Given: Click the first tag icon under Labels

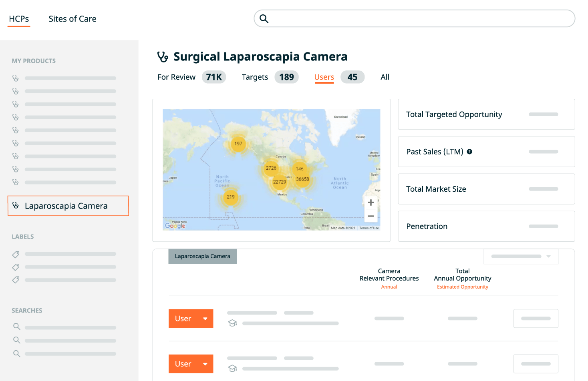Looking at the screenshot, I should 16,254.
